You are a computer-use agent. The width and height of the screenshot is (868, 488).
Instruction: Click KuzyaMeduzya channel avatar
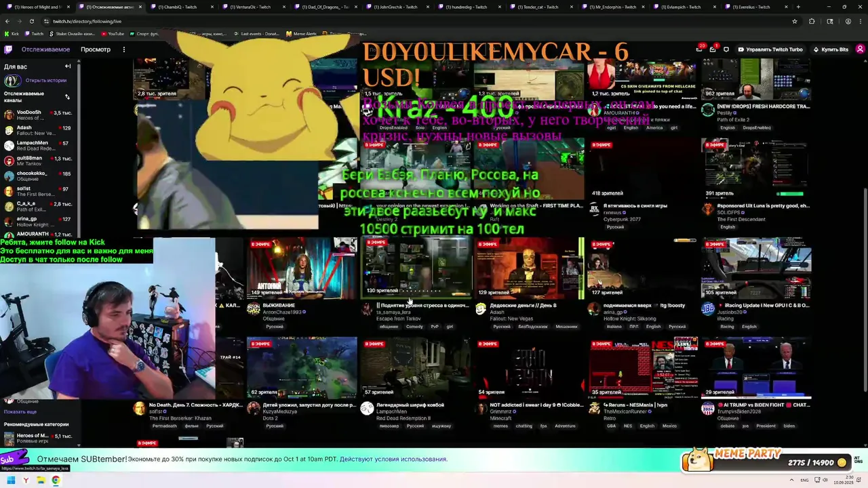click(254, 408)
